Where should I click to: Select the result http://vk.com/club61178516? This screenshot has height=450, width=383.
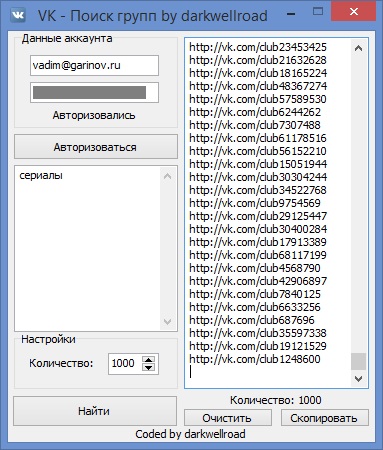[x=258, y=138]
